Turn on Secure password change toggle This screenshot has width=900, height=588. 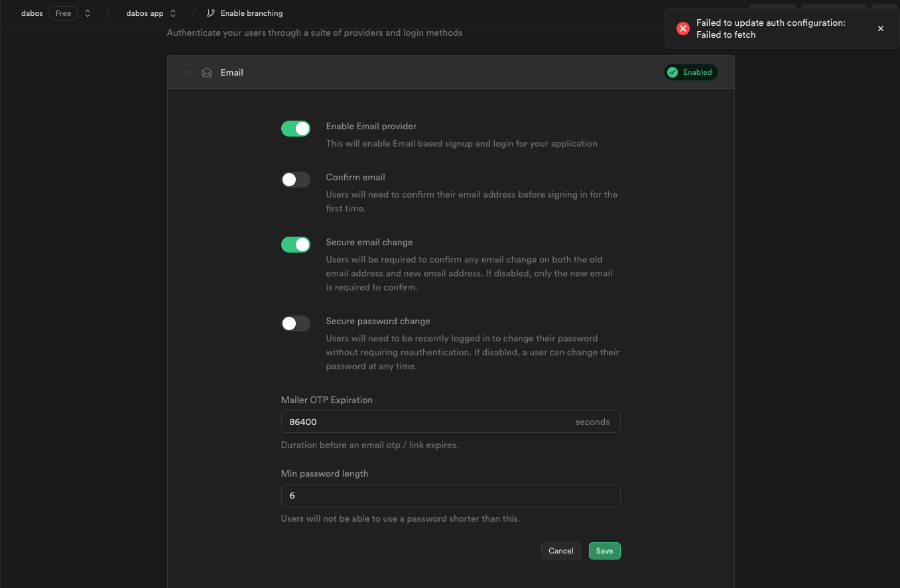coord(296,323)
